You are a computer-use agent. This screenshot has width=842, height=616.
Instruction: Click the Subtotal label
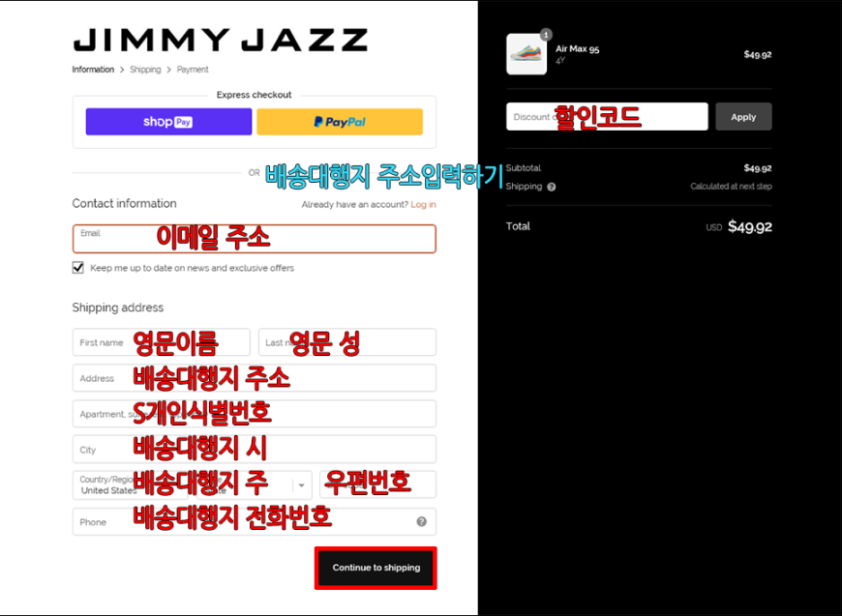tap(523, 168)
